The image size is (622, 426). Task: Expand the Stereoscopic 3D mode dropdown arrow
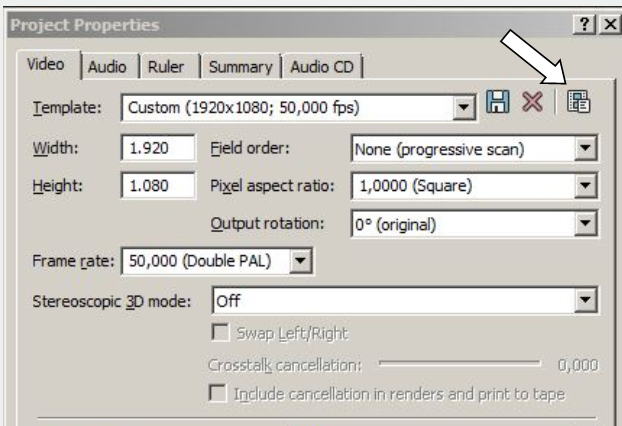coord(586,299)
